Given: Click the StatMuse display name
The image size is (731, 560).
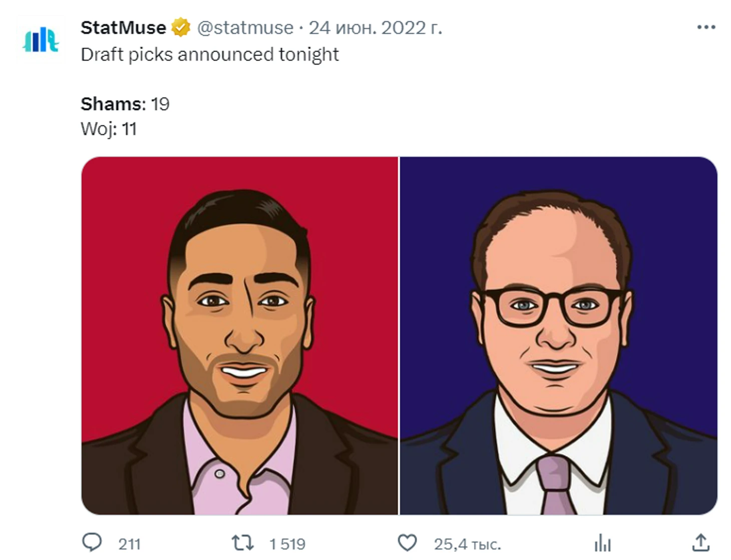Looking at the screenshot, I should click(123, 28).
